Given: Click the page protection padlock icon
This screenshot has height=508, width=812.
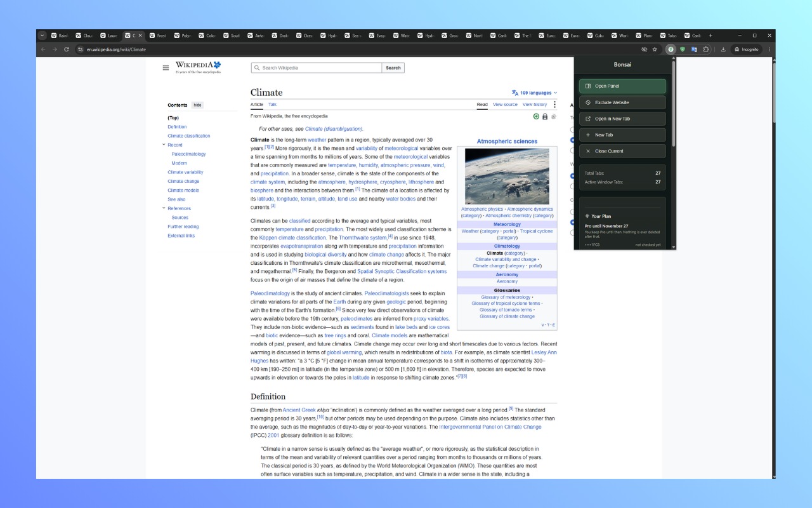Looking at the screenshot, I should tap(545, 116).
